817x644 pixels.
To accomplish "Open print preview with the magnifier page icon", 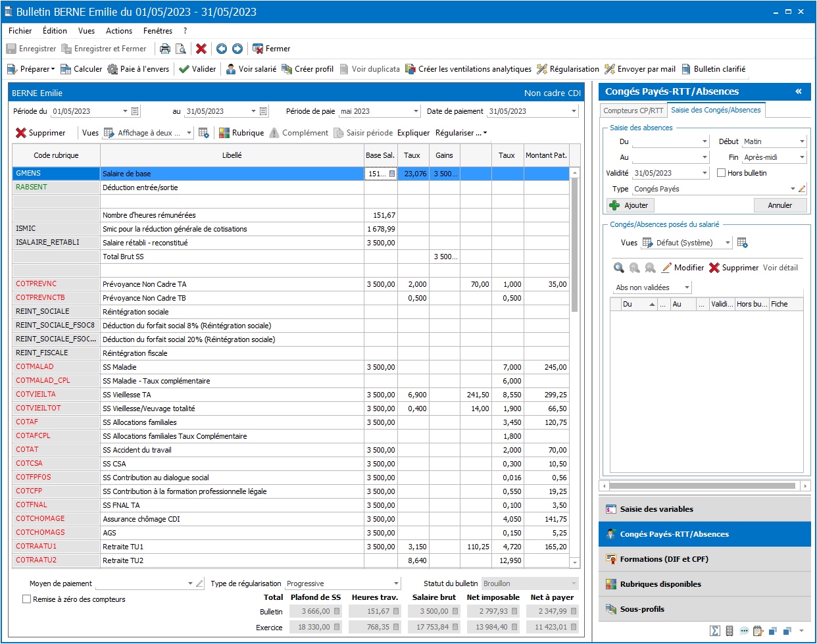I will point(180,49).
